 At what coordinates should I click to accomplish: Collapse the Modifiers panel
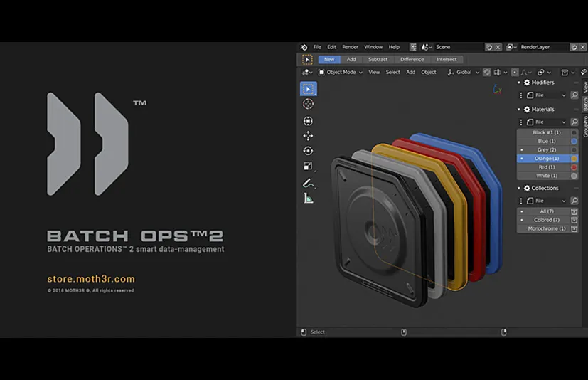click(x=519, y=83)
